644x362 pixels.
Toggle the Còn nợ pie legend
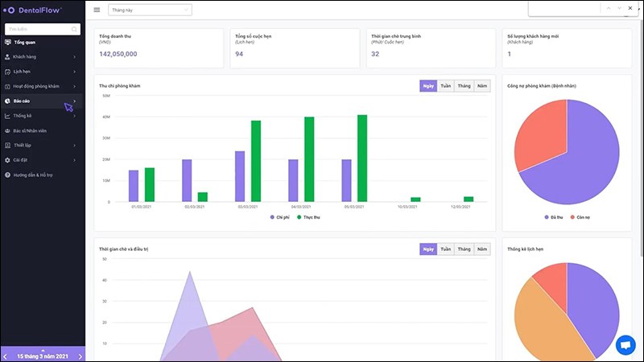[580, 217]
